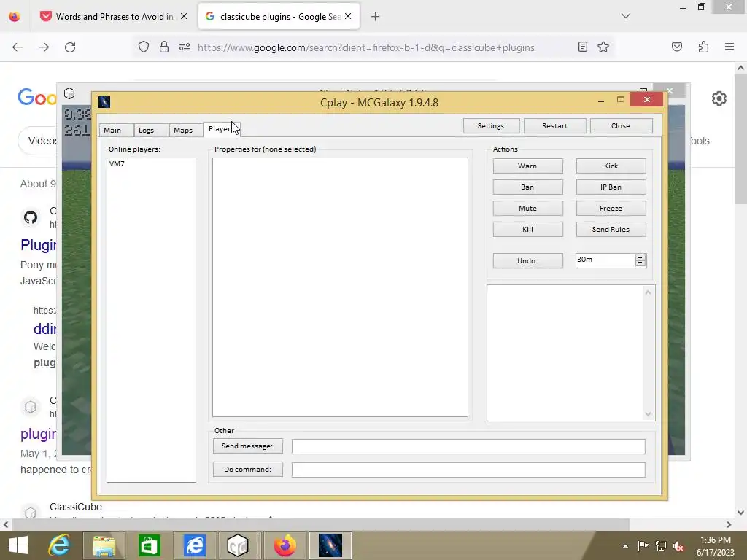This screenshot has width=747, height=560.
Task: Click the Kick action button
Action: pyautogui.click(x=611, y=166)
